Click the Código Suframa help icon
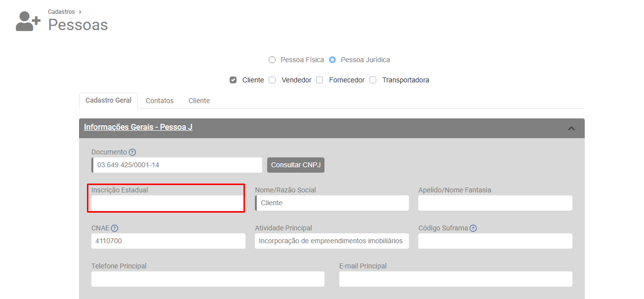The height and width of the screenshot is (299, 644). coord(473,228)
